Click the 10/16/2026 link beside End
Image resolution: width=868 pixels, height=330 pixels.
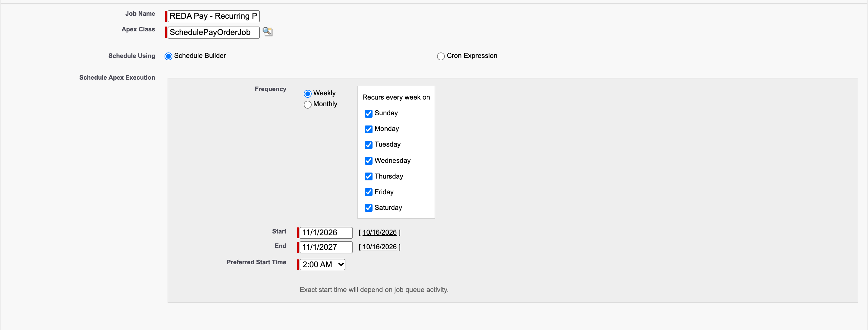tap(379, 247)
